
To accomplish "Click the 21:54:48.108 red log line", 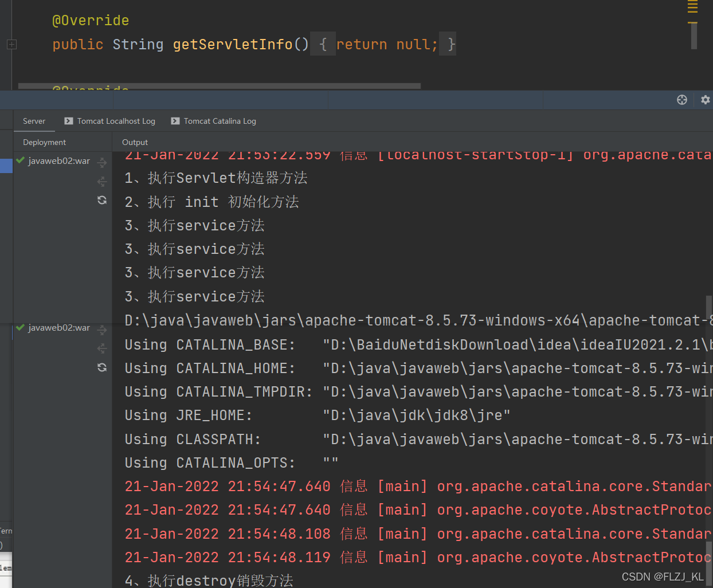I will pos(418,534).
